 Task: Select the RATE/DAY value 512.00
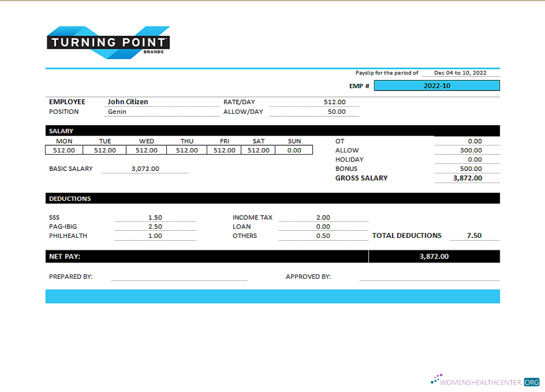tap(335, 102)
